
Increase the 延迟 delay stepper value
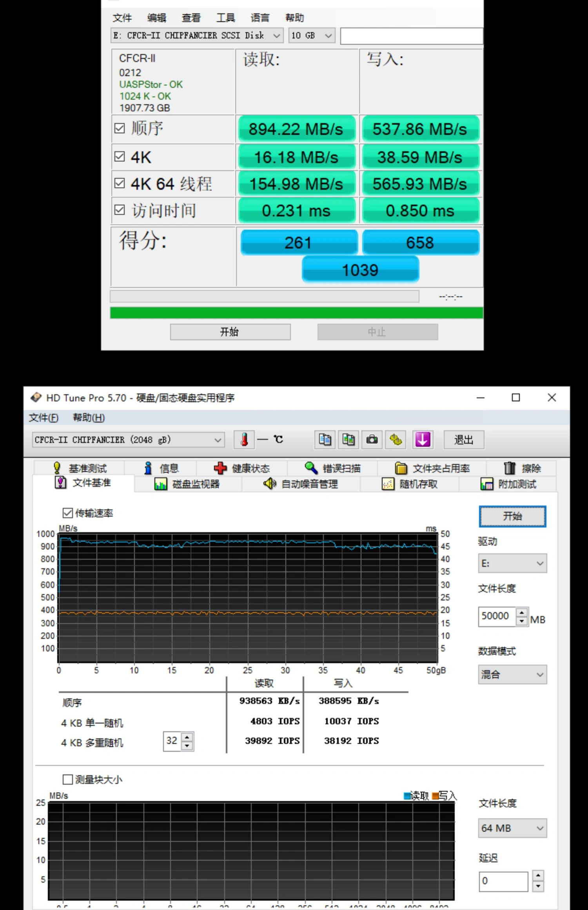click(538, 876)
